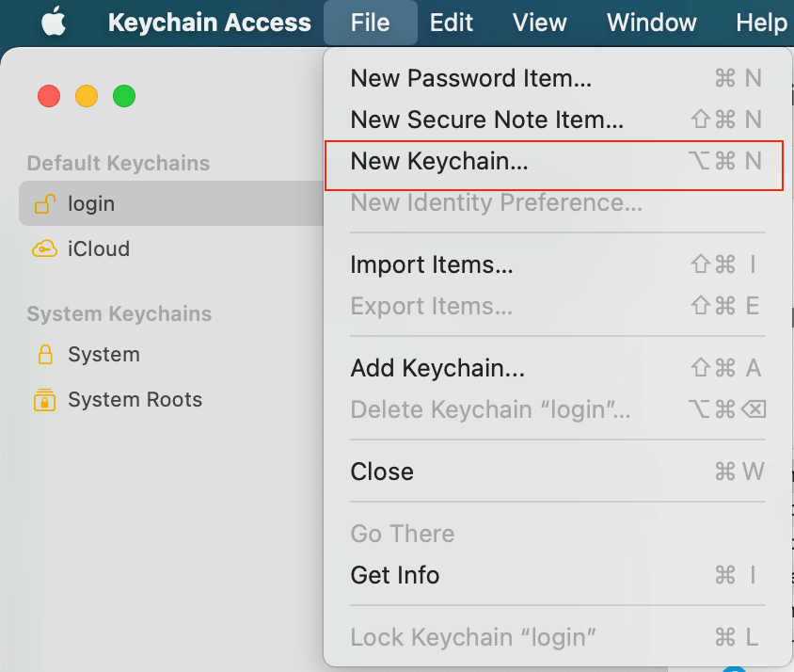Screen dimensions: 794x672
Task: Select "Get Info" from the File menu
Action: [x=394, y=575]
